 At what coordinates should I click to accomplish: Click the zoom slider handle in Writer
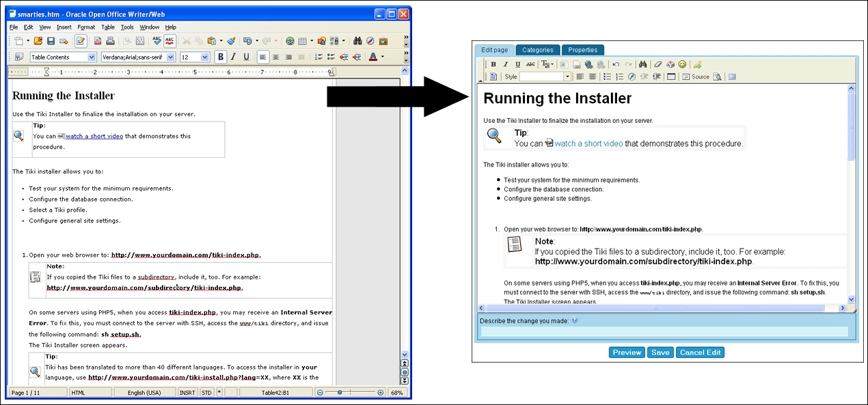[340, 393]
